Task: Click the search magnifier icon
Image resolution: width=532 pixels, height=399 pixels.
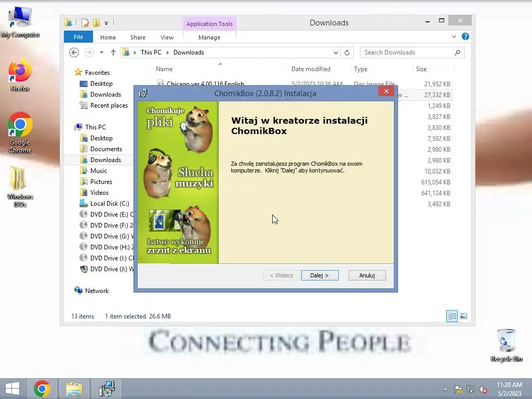Action: 457,52
